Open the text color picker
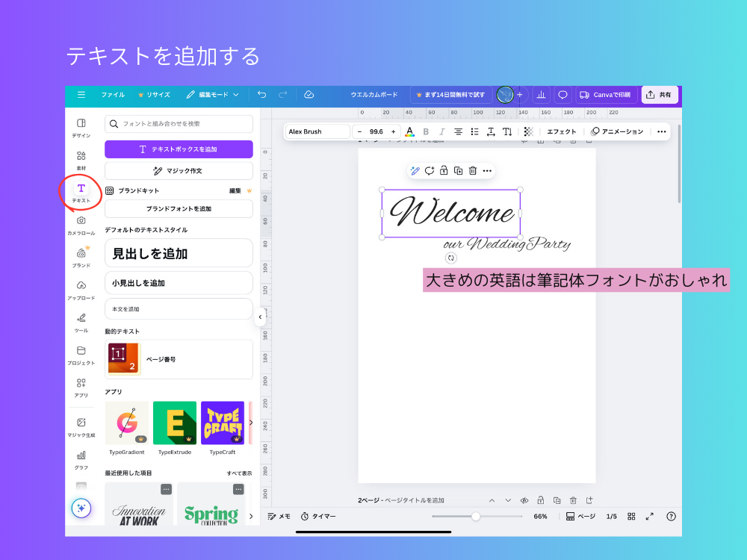Screen dimensions: 747x560 (409, 131)
